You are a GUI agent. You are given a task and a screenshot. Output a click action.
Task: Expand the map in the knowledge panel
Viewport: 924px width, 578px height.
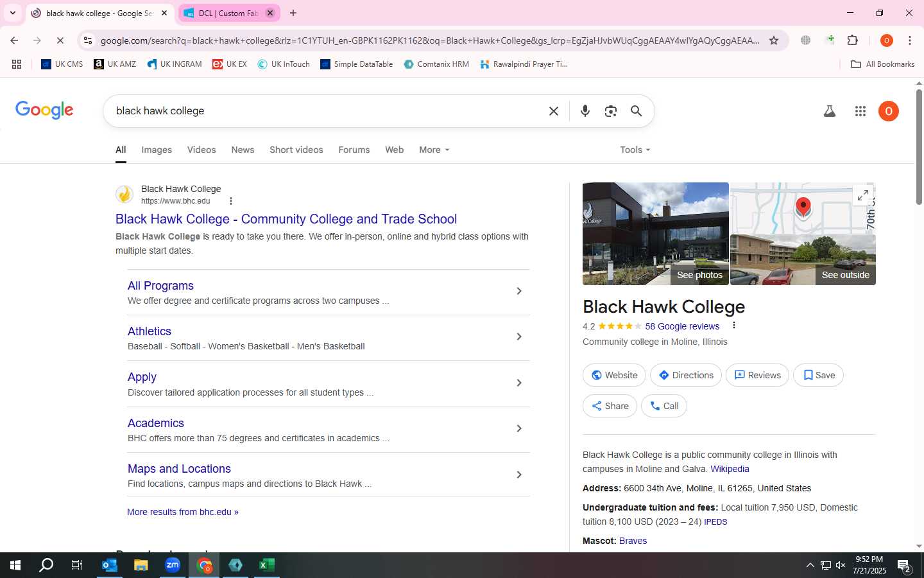[863, 195]
